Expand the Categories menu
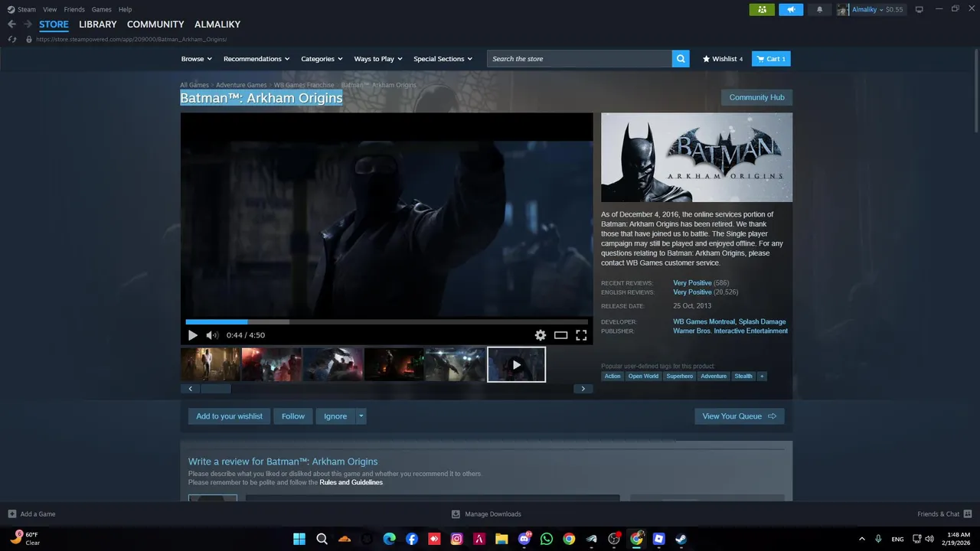This screenshot has width=980, height=551. coord(322,59)
